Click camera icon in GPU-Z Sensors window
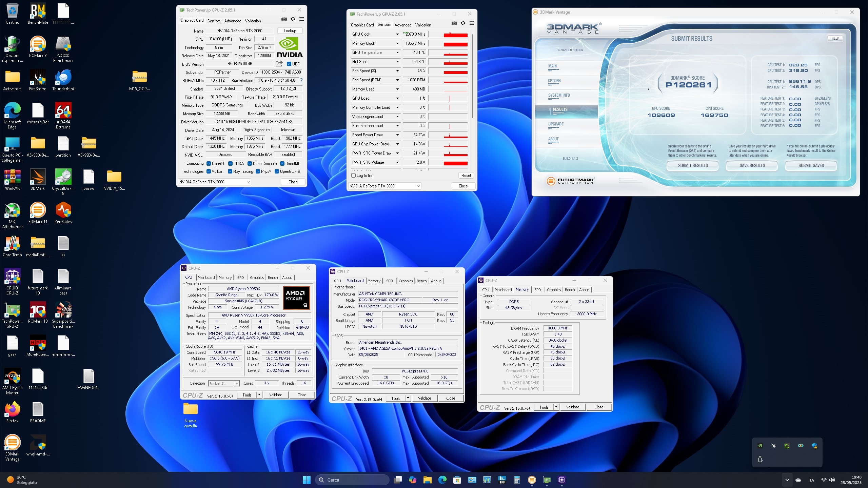868x488 pixels. coord(454,23)
